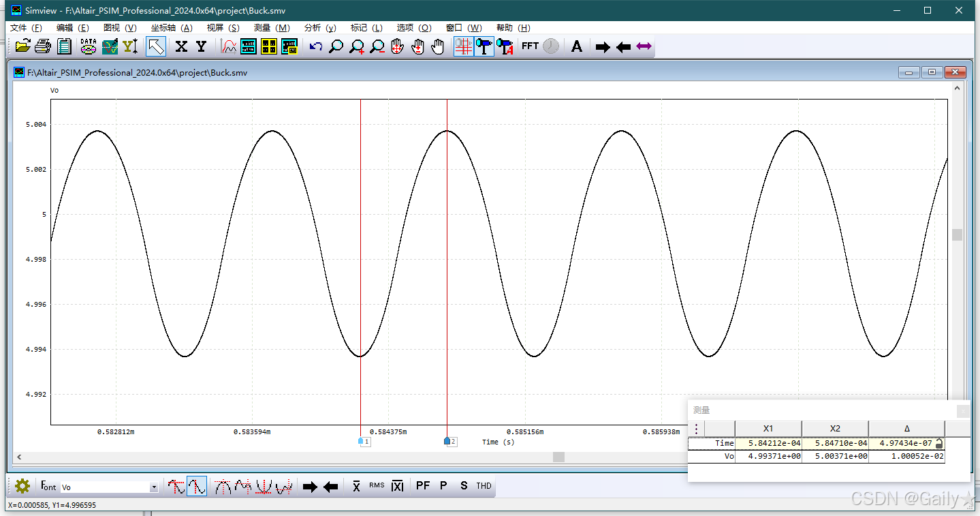Click the measure toolbar left arrow

[330, 487]
